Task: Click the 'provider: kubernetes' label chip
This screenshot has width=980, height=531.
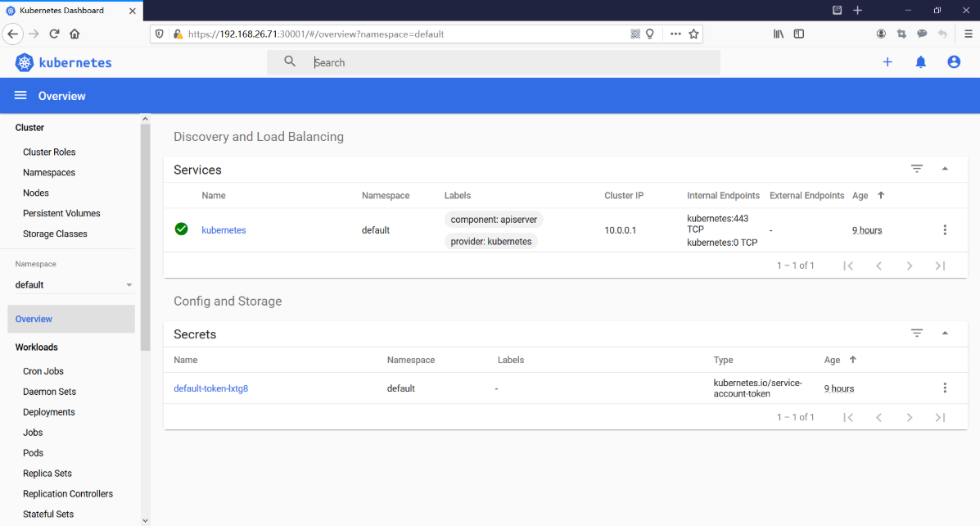Action: coord(491,242)
